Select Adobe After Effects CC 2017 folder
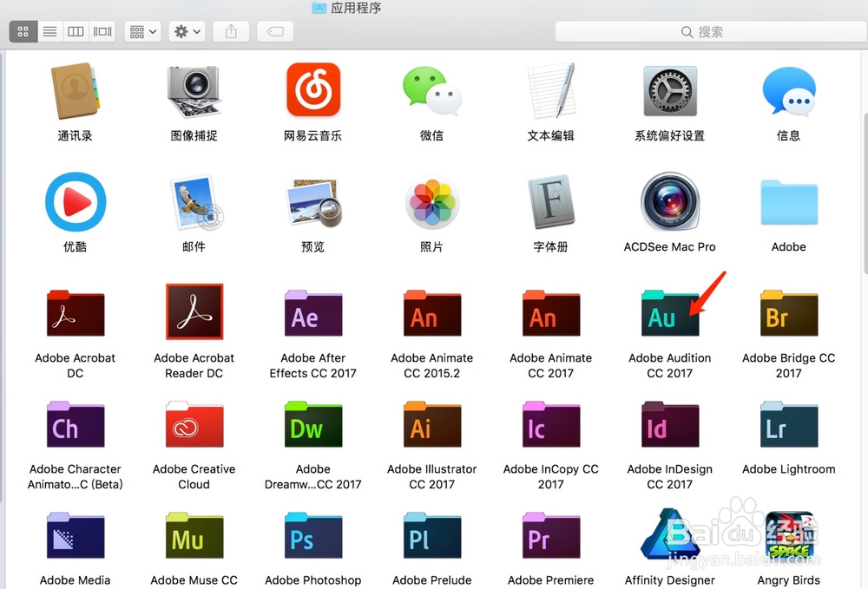Image resolution: width=868 pixels, height=589 pixels. click(x=313, y=313)
